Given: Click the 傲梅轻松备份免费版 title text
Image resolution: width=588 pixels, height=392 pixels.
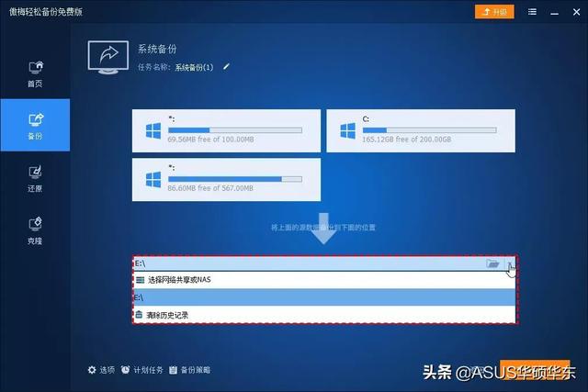Looking at the screenshot, I should [46, 12].
